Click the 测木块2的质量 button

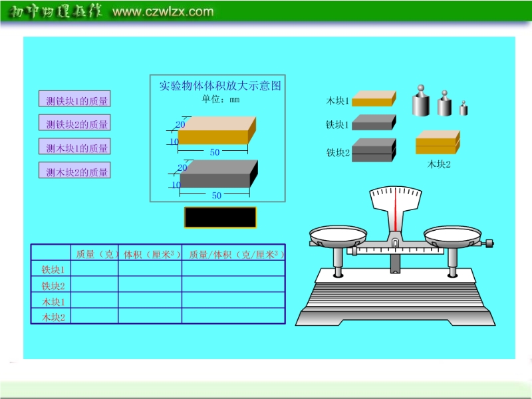point(74,170)
